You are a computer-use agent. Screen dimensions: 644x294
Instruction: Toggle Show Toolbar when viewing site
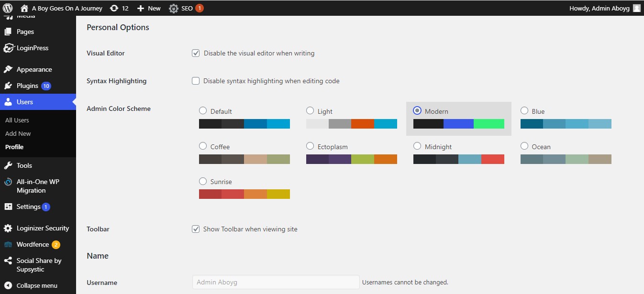pyautogui.click(x=196, y=229)
